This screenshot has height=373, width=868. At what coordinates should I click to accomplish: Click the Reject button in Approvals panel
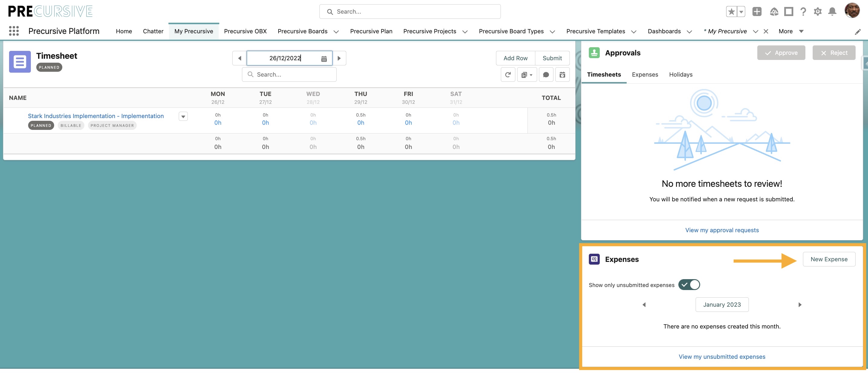(834, 53)
